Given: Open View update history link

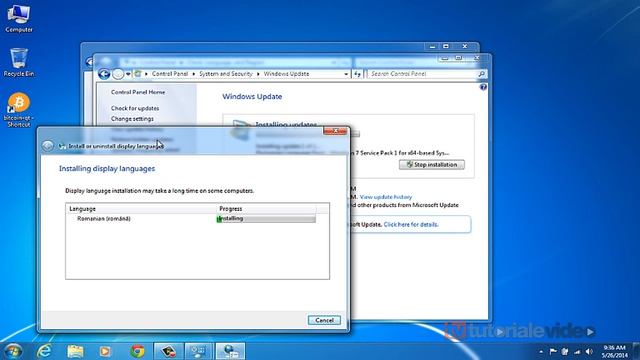Looking at the screenshot, I should click(x=386, y=197).
